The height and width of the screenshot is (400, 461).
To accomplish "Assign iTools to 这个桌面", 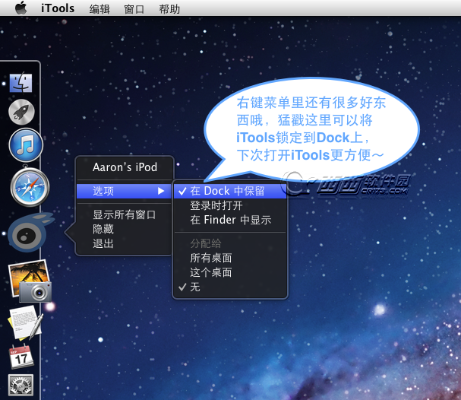I will point(230,273).
